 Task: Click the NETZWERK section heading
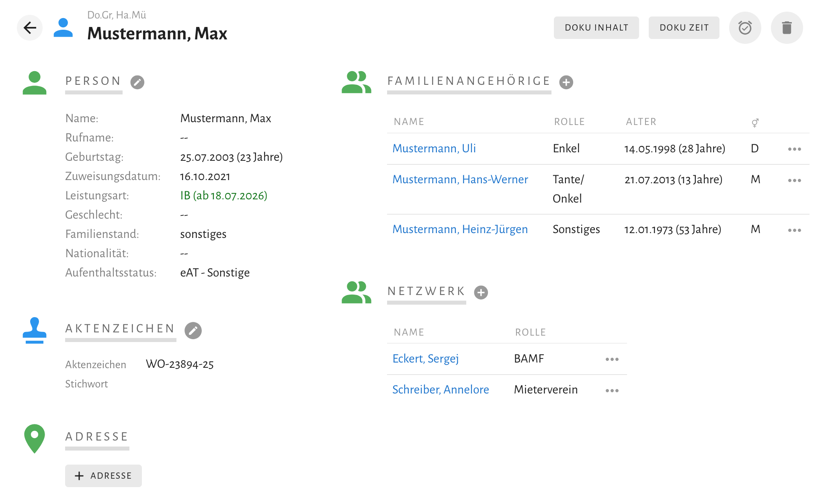tap(426, 291)
